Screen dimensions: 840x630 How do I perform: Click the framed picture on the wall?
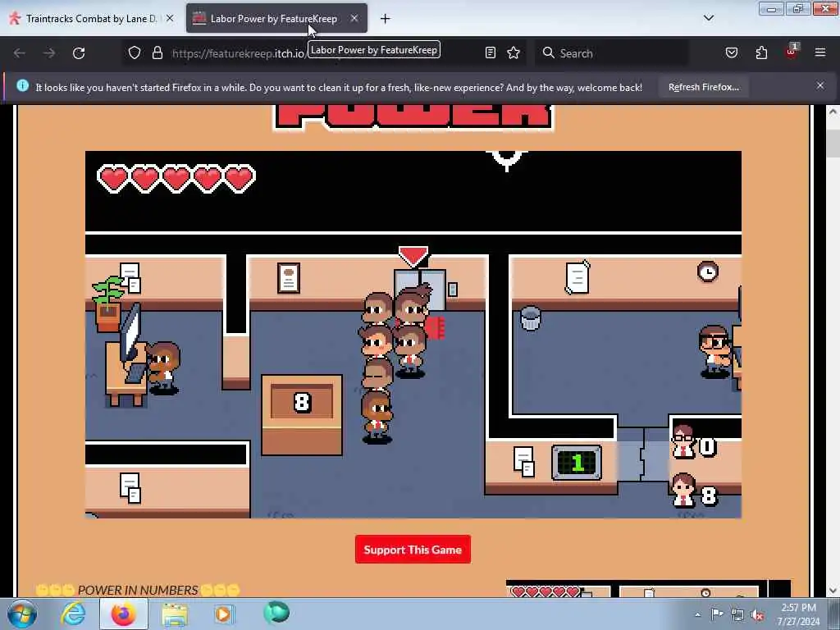tap(289, 278)
